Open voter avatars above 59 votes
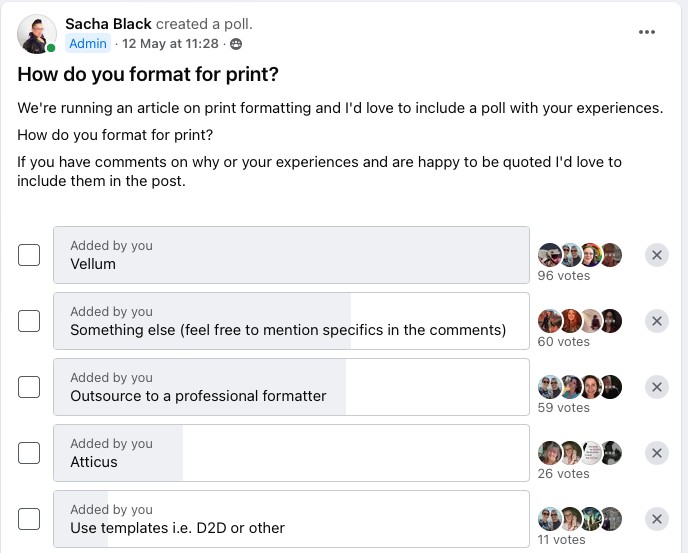This screenshot has height=553, width=688. [x=580, y=387]
